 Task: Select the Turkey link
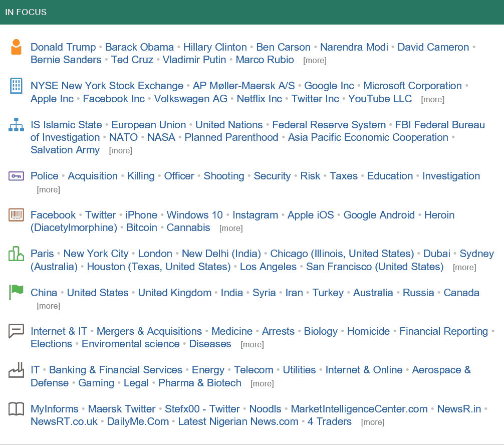click(x=328, y=293)
